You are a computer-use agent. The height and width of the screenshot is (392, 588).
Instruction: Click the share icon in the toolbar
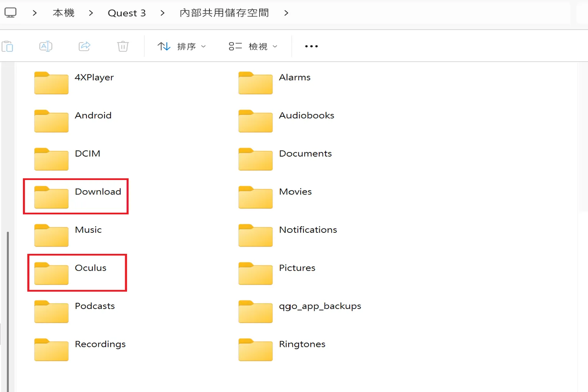coord(84,46)
